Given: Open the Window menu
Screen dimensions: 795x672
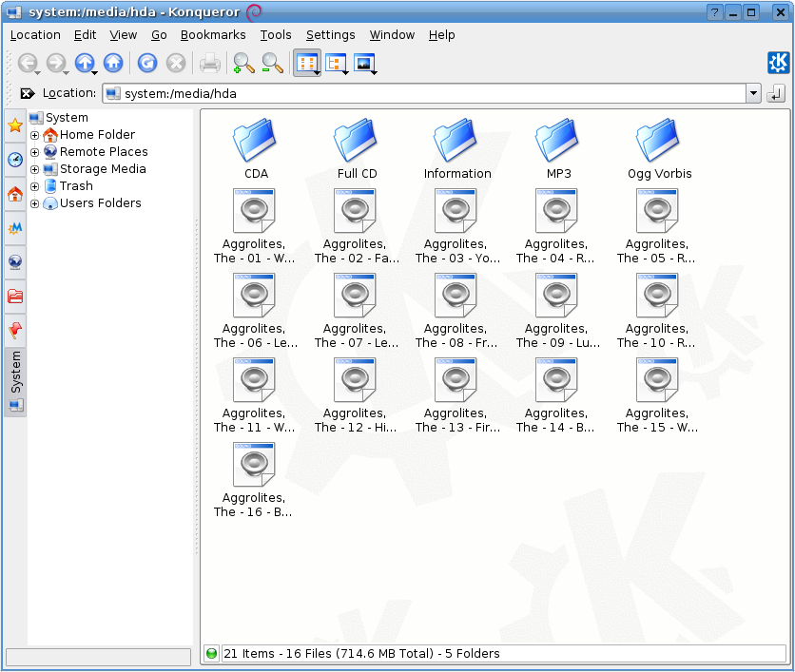Looking at the screenshot, I should pyautogui.click(x=392, y=35).
